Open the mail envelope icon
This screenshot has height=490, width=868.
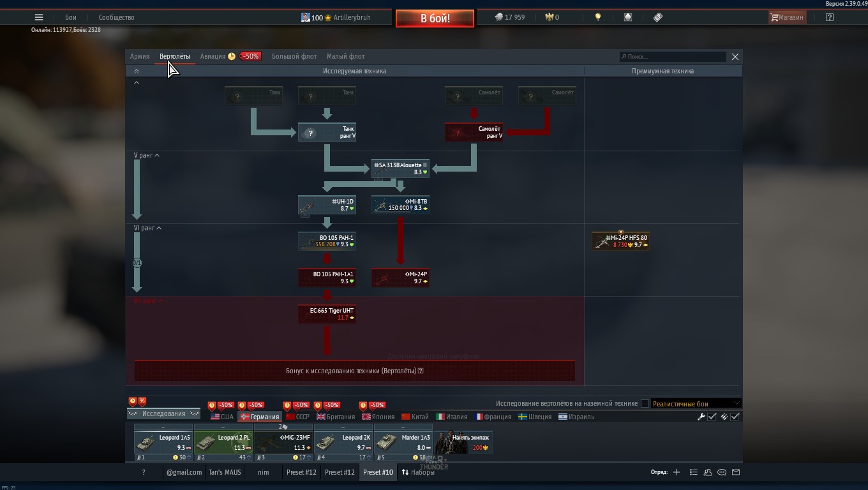pos(736,472)
